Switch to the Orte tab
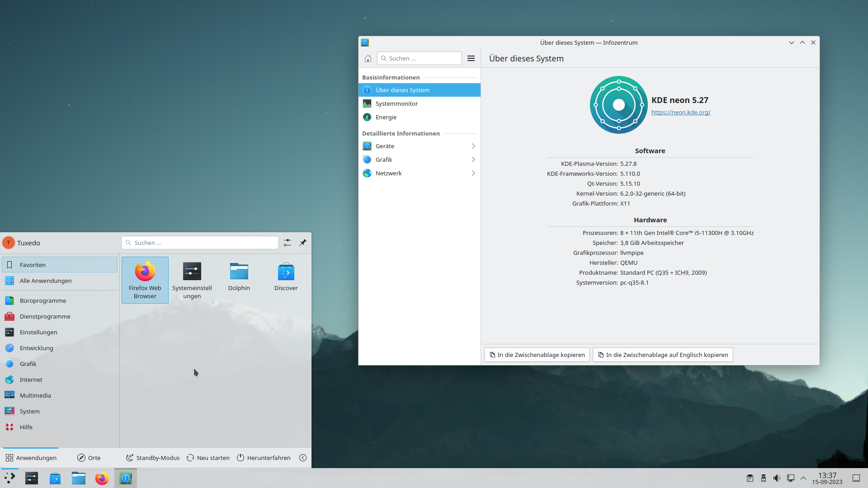The height and width of the screenshot is (488, 868). (x=89, y=458)
